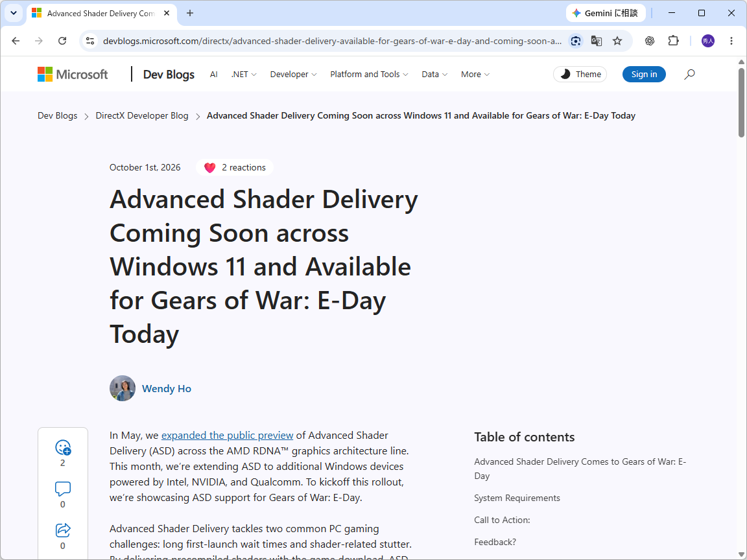
Task: Open the Chrome profile avatar
Action: 707,41
